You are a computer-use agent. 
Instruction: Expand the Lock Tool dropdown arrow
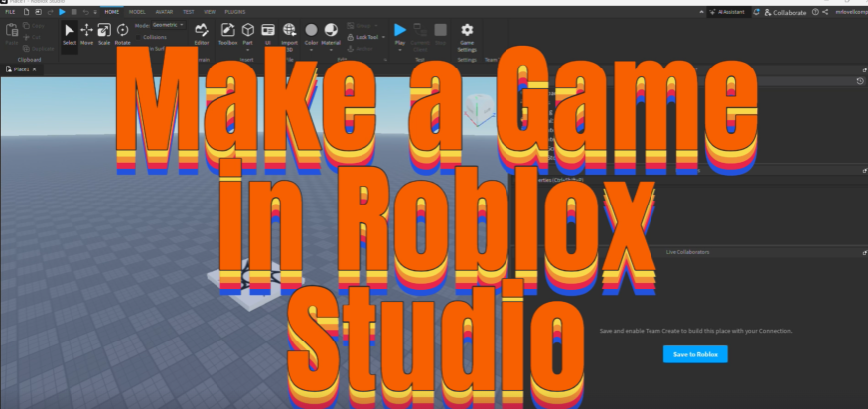pyautogui.click(x=383, y=37)
